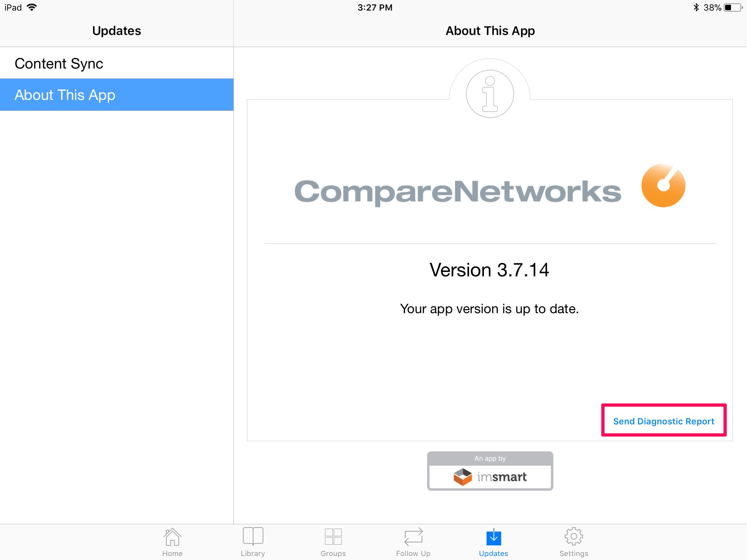Tap the info circle icon
Image resolution: width=747 pixels, height=560 pixels.
[x=490, y=94]
